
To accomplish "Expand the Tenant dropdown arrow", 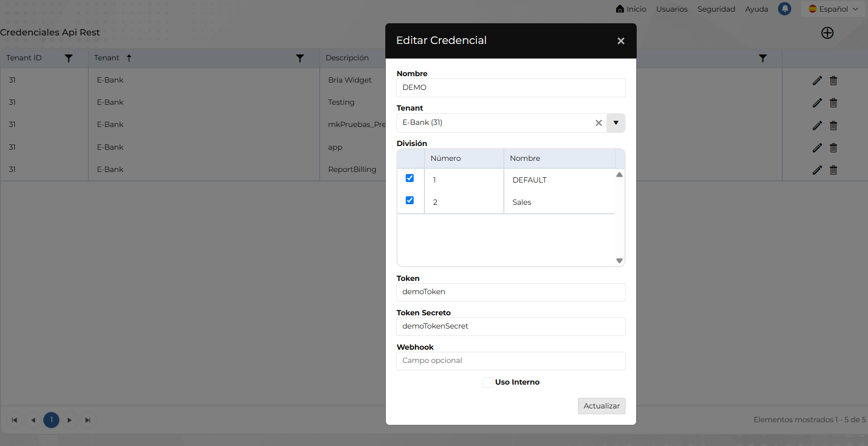I will [x=616, y=123].
